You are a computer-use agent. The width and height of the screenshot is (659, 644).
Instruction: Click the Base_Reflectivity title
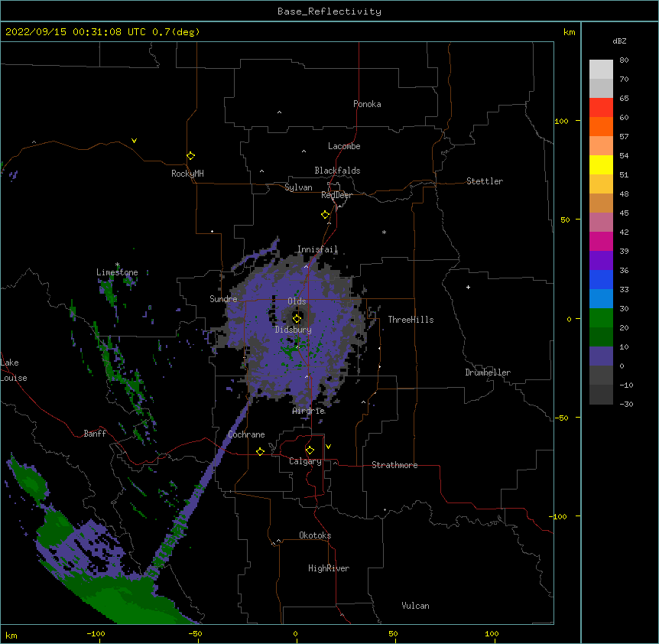click(x=329, y=11)
